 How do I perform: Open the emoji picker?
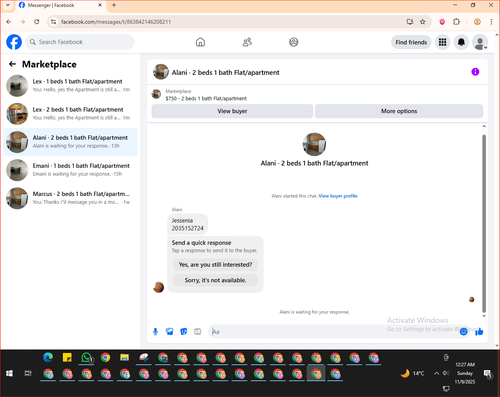[x=463, y=331]
